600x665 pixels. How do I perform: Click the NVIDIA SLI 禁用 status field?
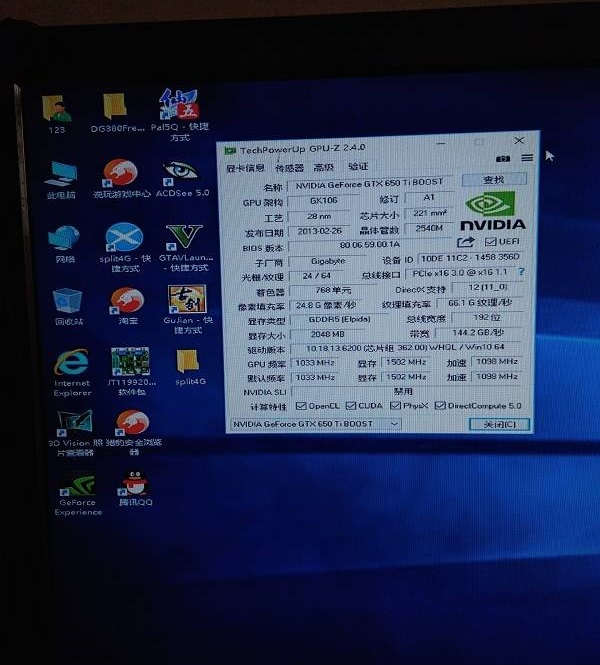point(406,391)
